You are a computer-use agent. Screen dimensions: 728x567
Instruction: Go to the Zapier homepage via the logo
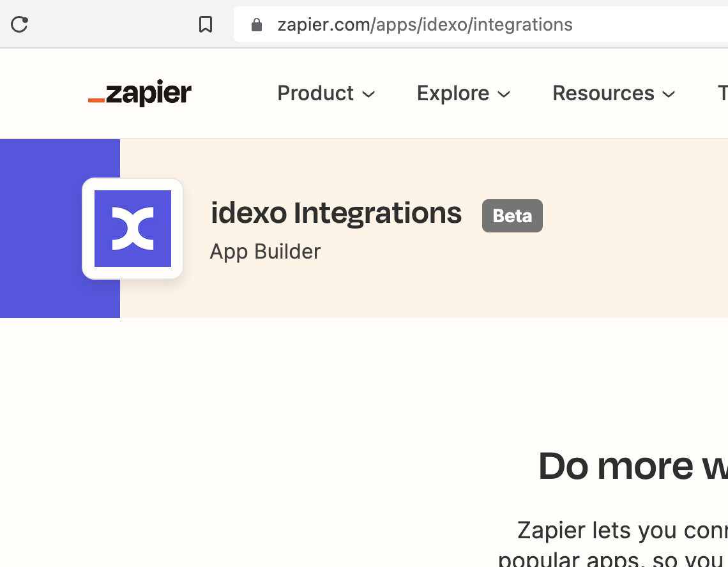click(x=140, y=93)
